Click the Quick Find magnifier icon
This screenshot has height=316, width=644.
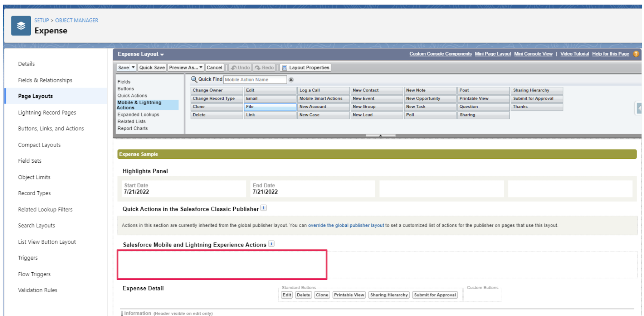pyautogui.click(x=194, y=79)
